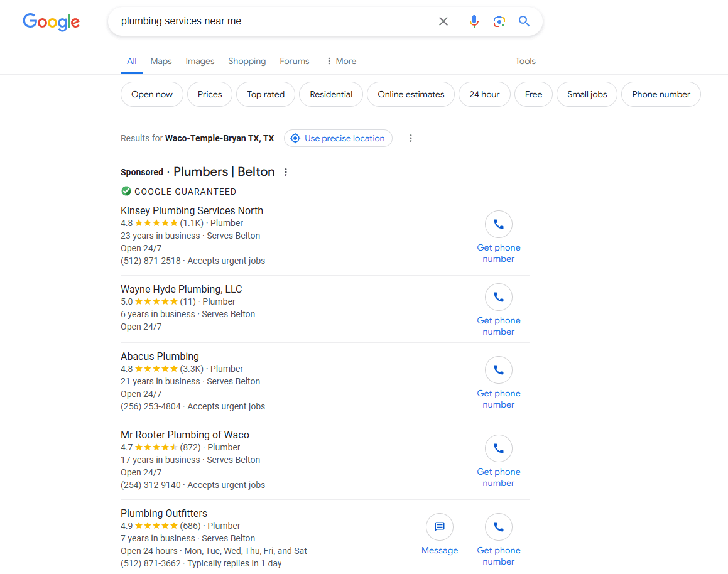Open sponsored Plumbers Belton three-dot menu
Screen dimensions: 728x574
(x=286, y=172)
